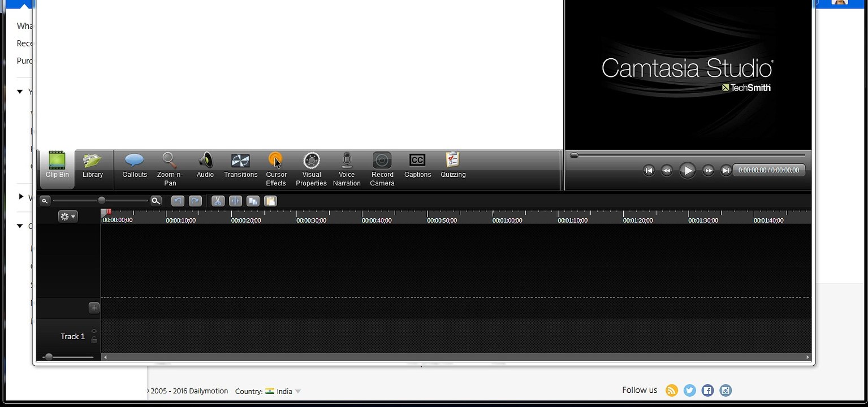Click the Undo button in timeline toolbar
Screen dimensions: 868x407
coord(178,201)
